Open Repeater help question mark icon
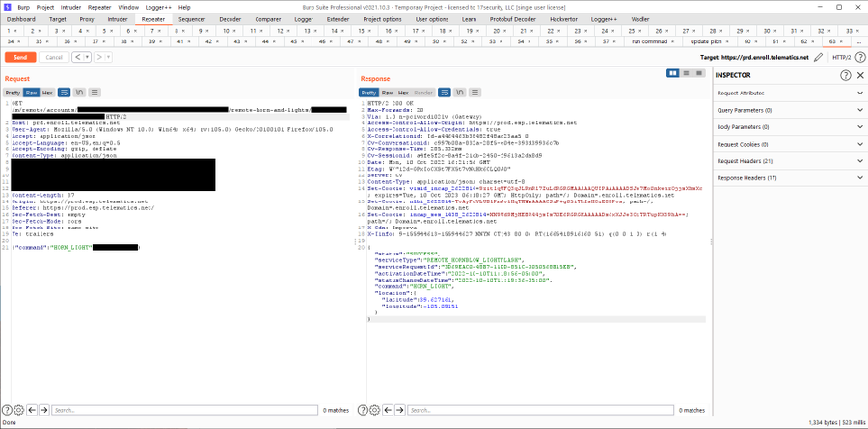 click(x=859, y=57)
